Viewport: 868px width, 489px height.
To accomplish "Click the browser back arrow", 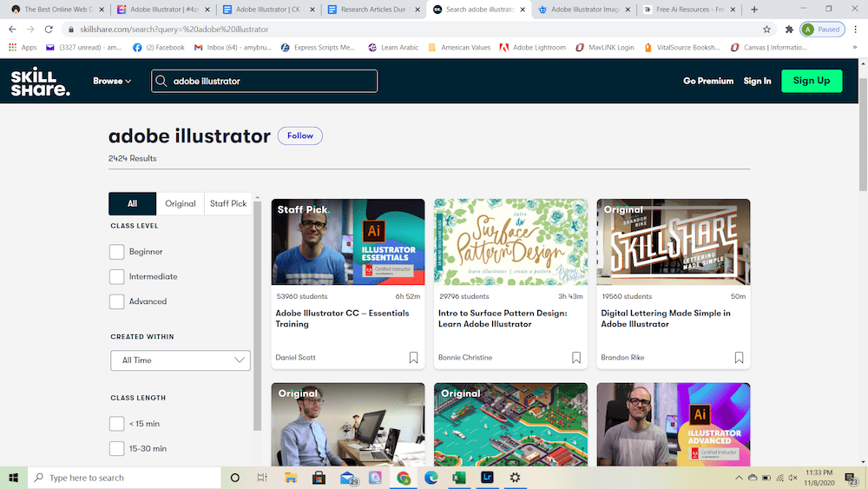I will click(13, 30).
